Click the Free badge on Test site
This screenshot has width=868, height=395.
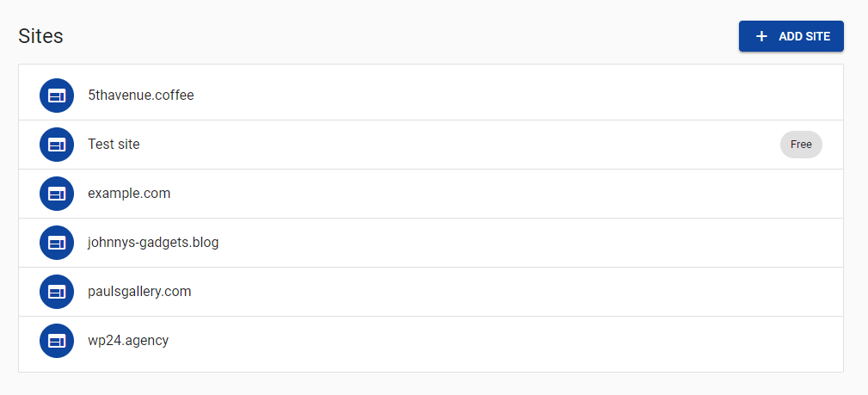[x=801, y=145]
